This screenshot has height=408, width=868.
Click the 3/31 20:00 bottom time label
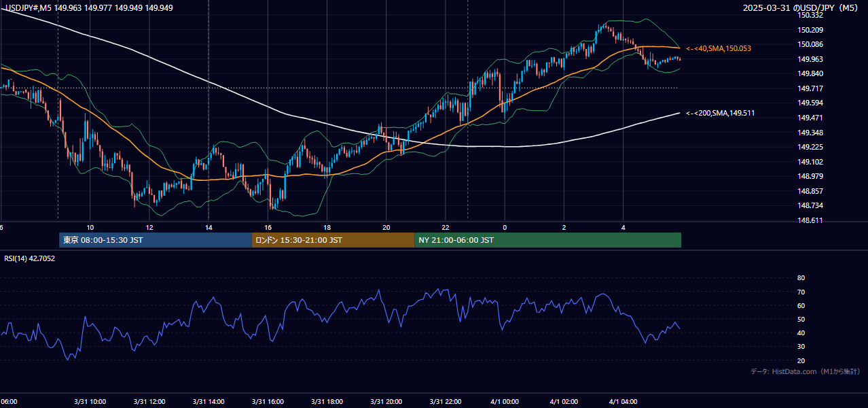click(x=386, y=401)
